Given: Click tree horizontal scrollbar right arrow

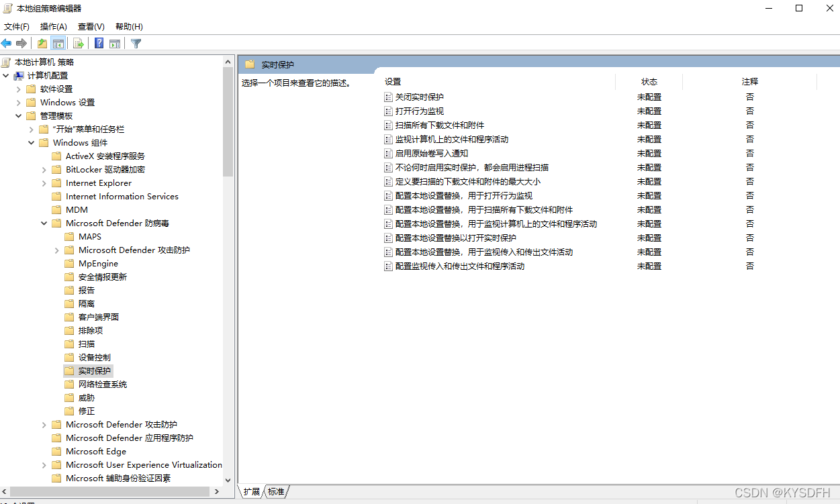Looking at the screenshot, I should pos(217,491).
